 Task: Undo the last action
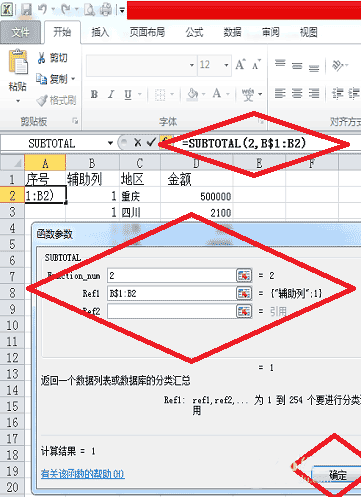tap(42, 10)
